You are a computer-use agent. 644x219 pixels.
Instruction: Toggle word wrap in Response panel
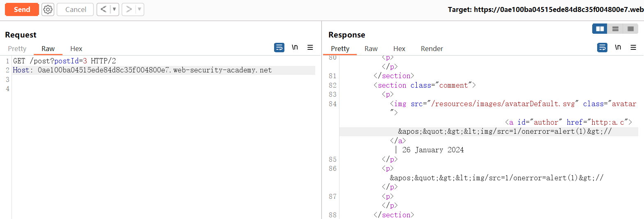coord(602,48)
